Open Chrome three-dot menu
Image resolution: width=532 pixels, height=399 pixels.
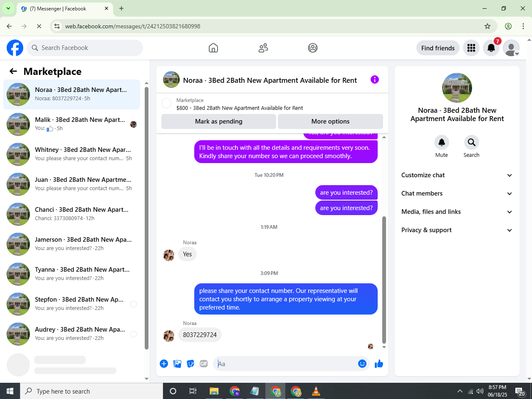click(x=523, y=26)
